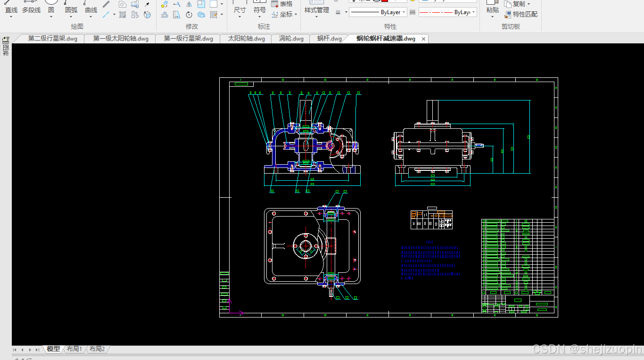The width and height of the screenshot is (644, 360).
Task: Expand the 坐标 coordinate dropdown arrow
Action: click(x=296, y=15)
